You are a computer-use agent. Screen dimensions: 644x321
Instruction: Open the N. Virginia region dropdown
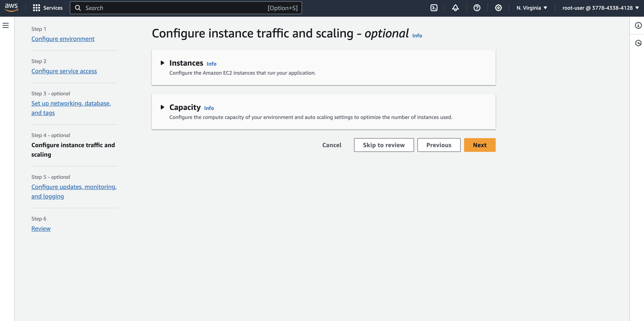(x=532, y=8)
